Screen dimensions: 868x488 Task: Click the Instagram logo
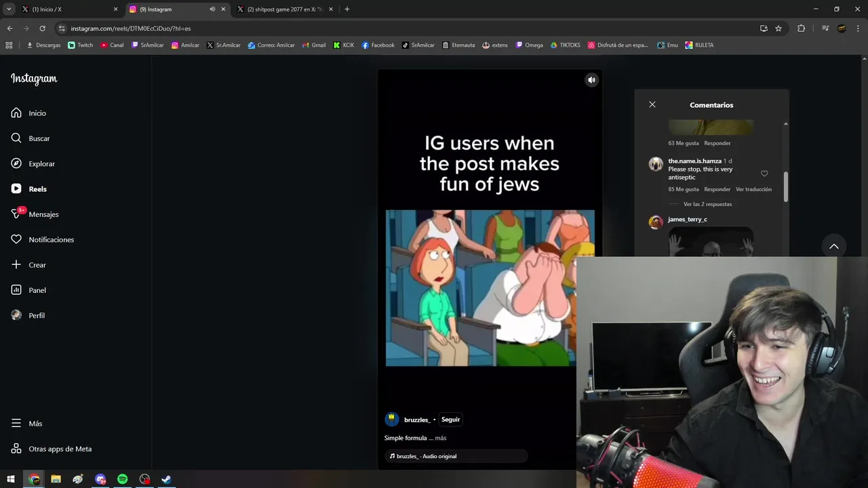(x=34, y=79)
